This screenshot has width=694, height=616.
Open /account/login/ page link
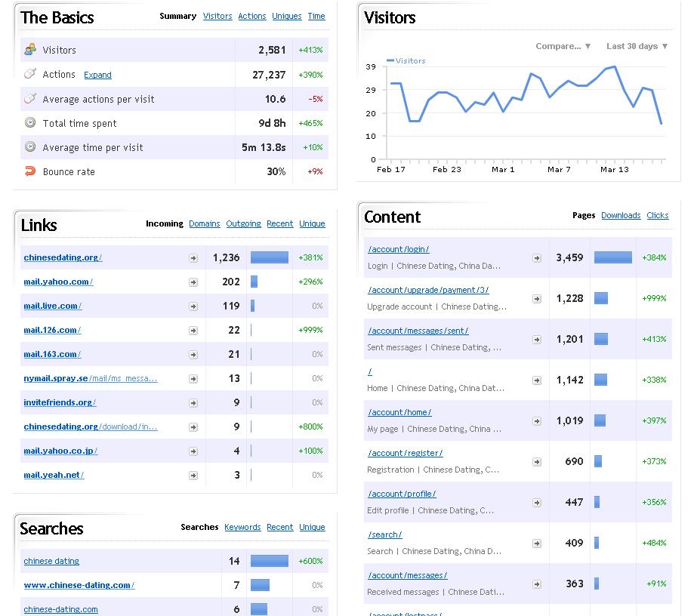point(398,249)
